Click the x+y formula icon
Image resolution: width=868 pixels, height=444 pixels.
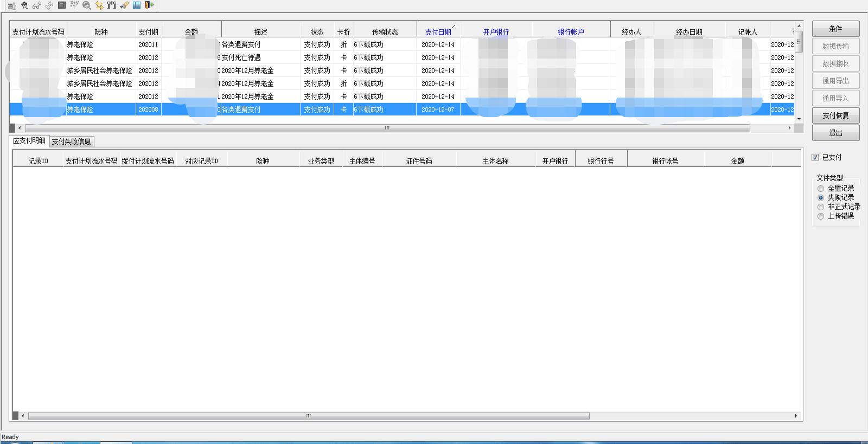(x=74, y=5)
